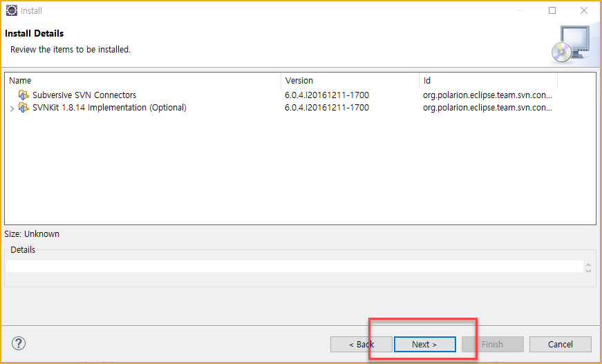This screenshot has width=602, height=364.
Task: Close the Install window
Action: [584, 10]
